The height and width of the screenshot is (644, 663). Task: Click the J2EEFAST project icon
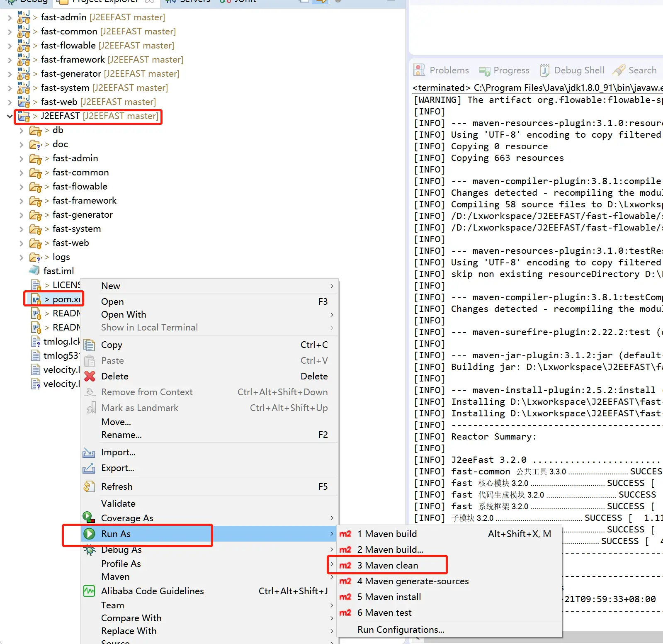coord(24,117)
